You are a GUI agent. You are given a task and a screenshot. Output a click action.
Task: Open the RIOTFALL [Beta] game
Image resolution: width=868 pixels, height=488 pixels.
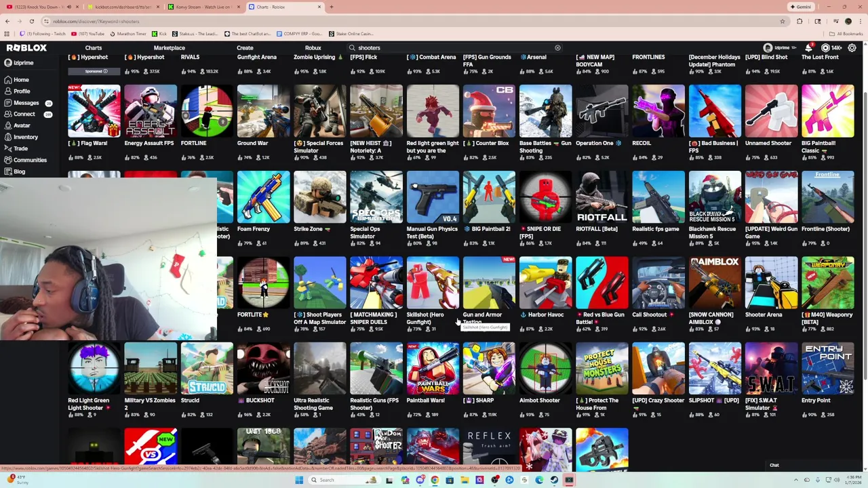pos(601,197)
